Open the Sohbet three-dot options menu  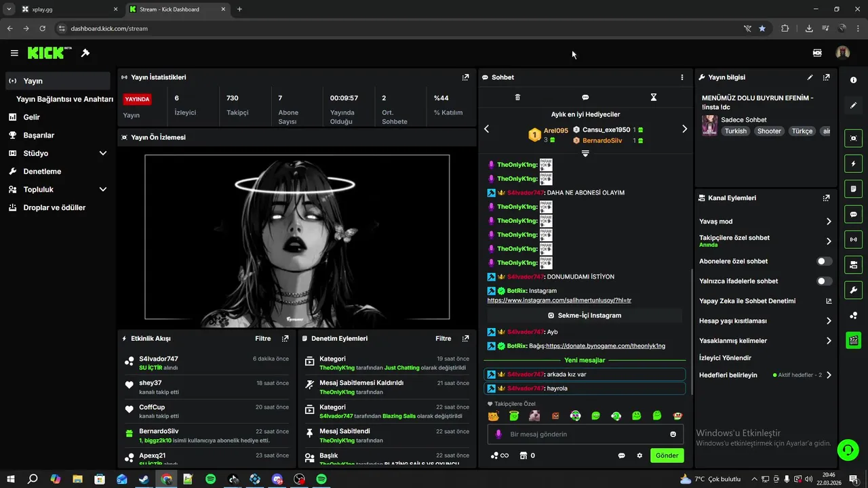pos(682,77)
